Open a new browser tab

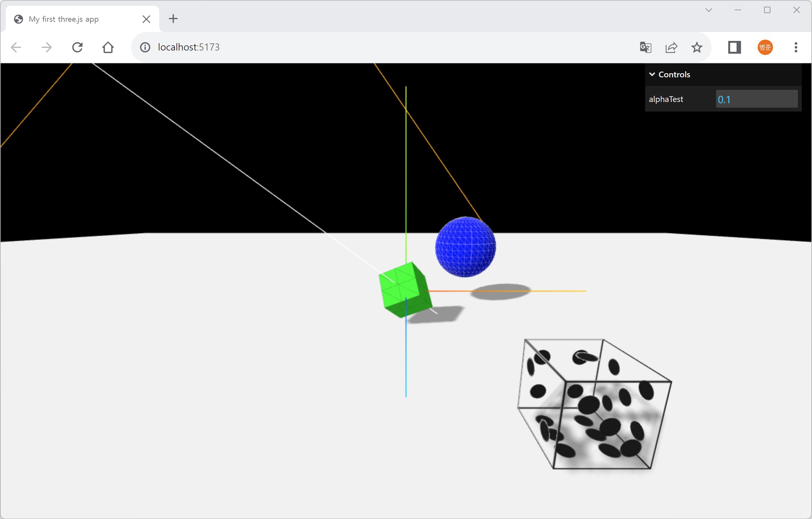(x=173, y=19)
